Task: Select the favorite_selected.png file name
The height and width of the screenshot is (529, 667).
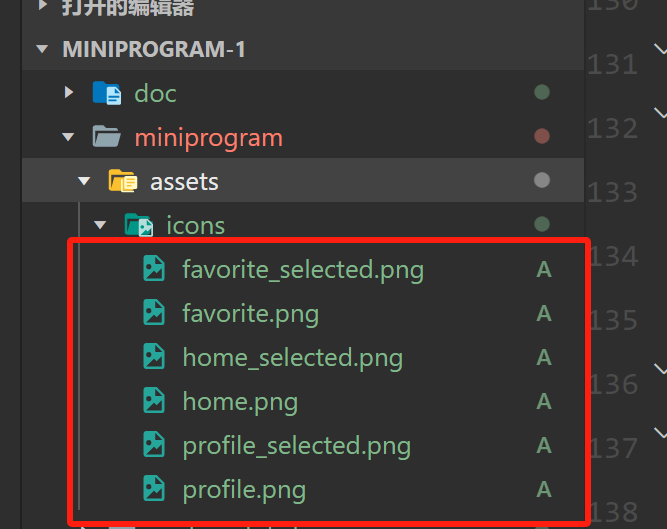Action: pos(302,269)
